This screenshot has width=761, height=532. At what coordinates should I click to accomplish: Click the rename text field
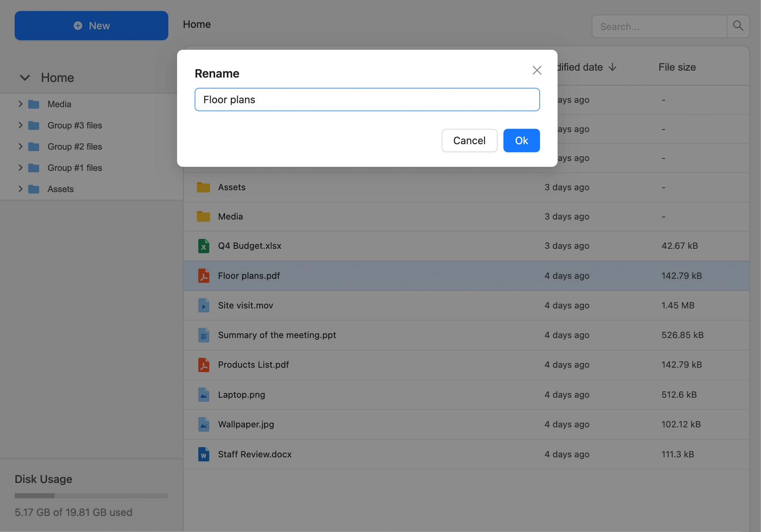(x=367, y=100)
